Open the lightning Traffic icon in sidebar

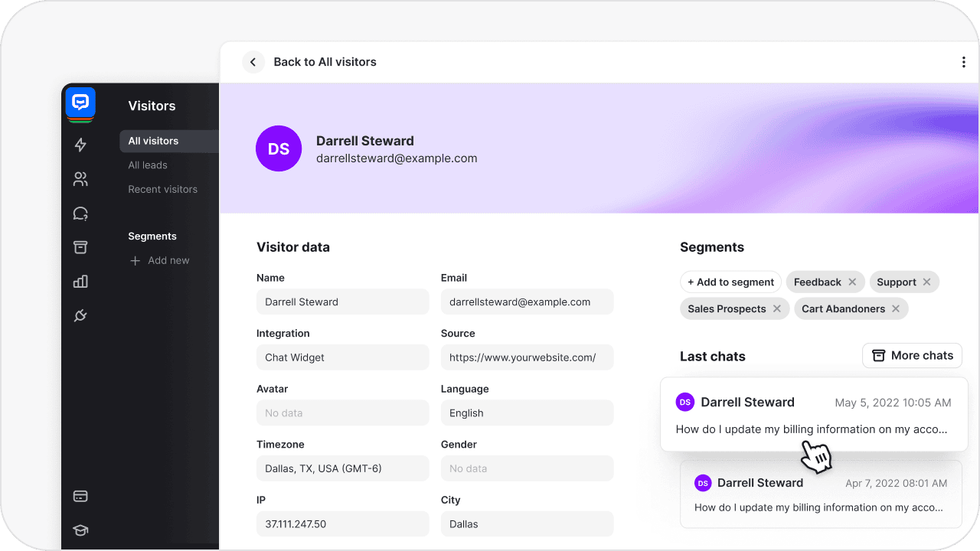coord(80,145)
